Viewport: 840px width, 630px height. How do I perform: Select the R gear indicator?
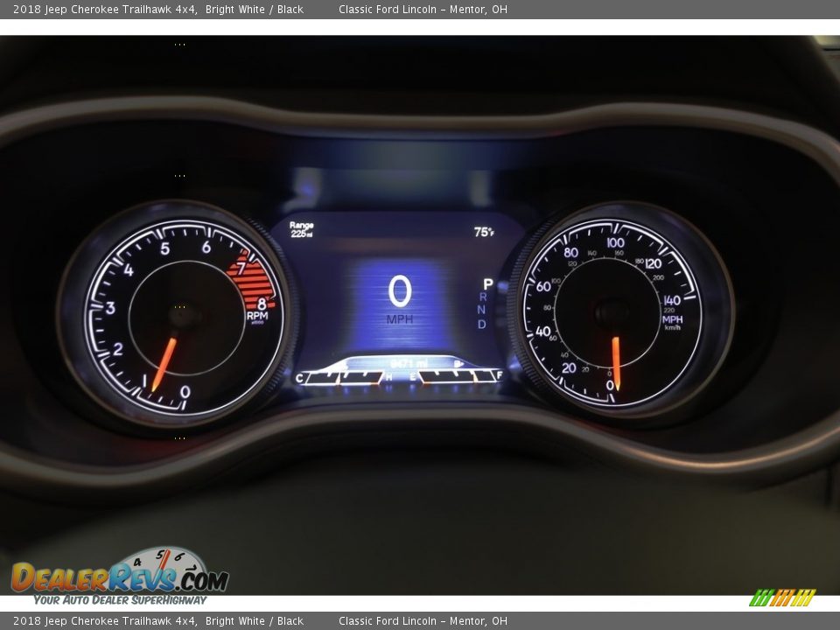click(x=483, y=297)
